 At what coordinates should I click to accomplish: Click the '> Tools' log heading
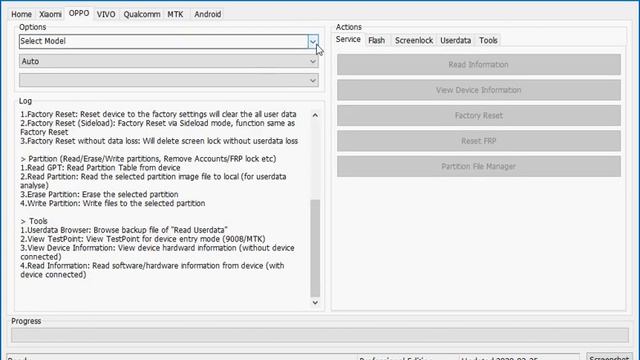coord(34,221)
